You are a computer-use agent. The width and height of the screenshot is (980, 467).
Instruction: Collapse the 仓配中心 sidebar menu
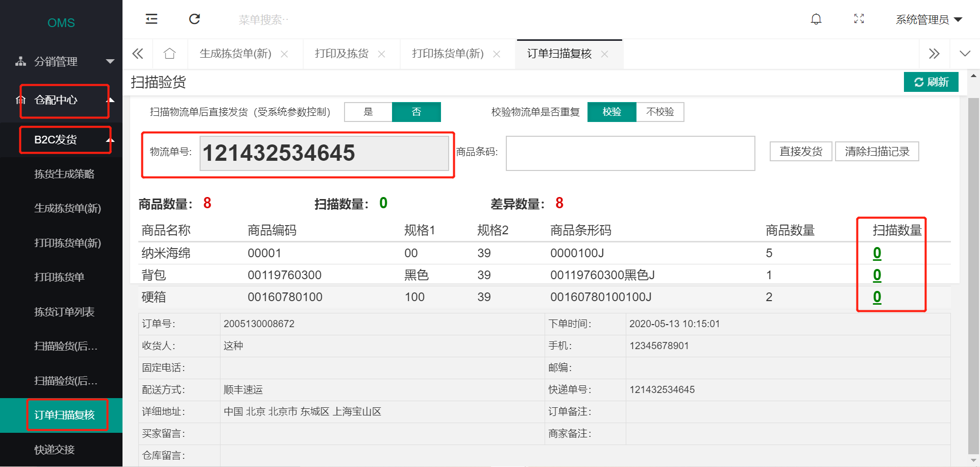[61, 100]
